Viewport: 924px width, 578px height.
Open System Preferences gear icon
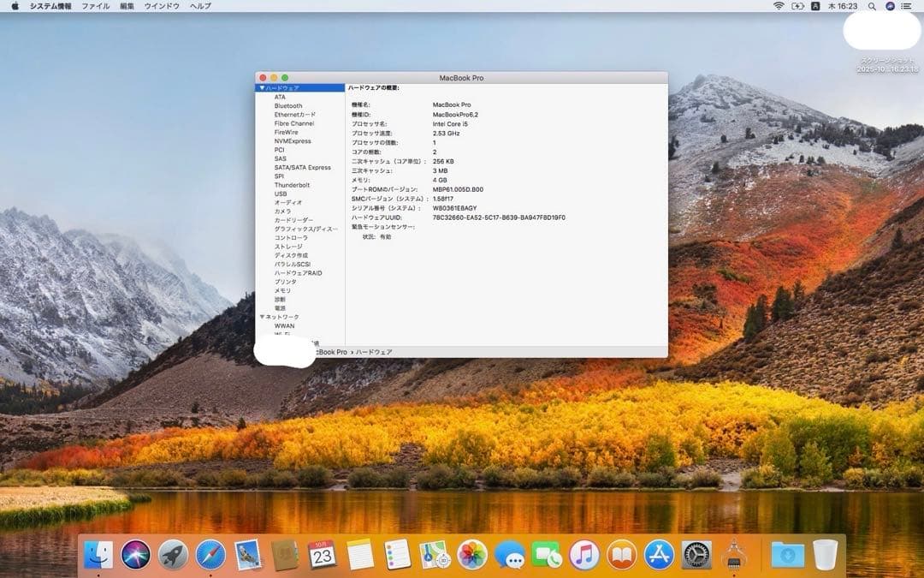[696, 555]
